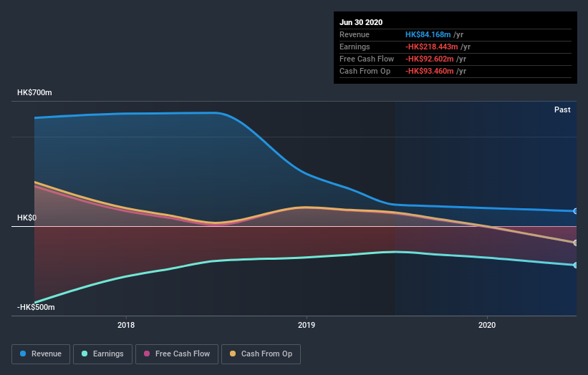Click the HK$700m axis label
This screenshot has width=588, height=375.
(x=34, y=92)
